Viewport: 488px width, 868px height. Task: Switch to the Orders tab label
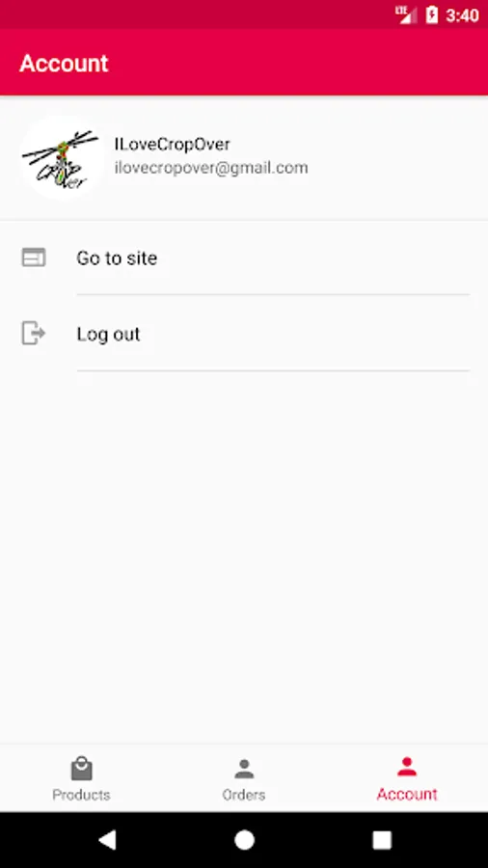click(x=244, y=795)
